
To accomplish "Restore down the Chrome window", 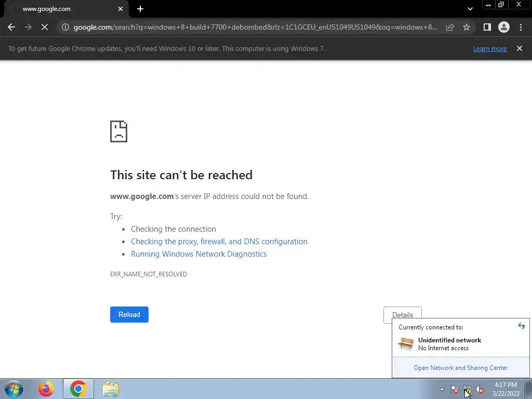I will (501, 5).
